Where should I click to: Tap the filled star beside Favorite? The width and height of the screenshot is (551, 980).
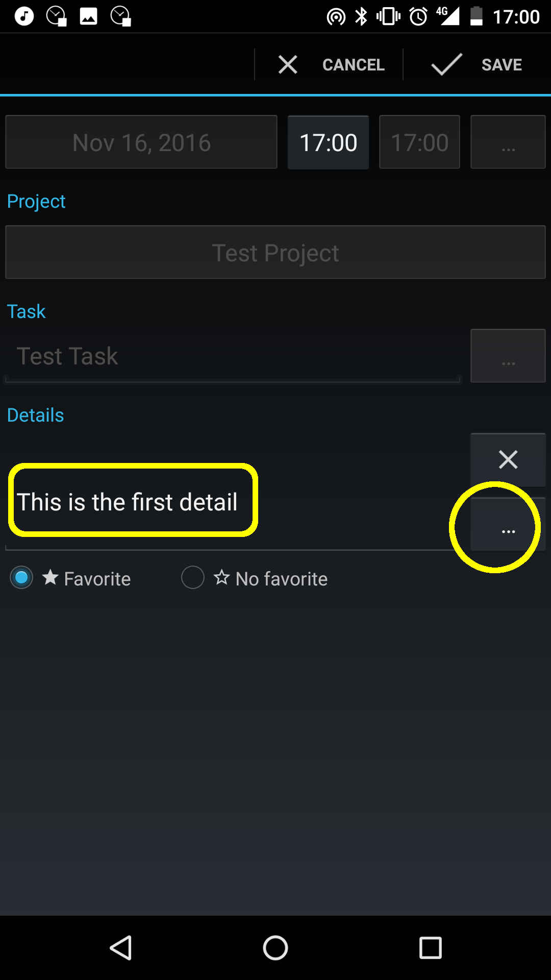[51, 578]
